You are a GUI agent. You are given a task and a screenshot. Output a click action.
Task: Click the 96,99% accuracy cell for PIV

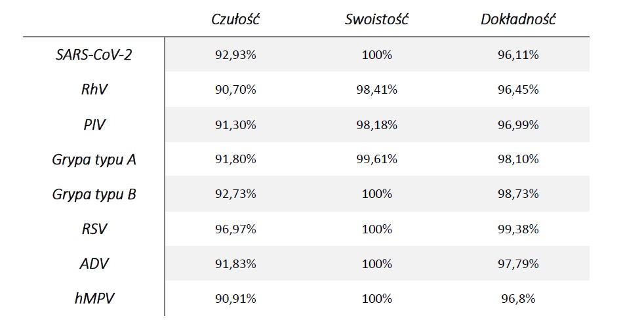click(518, 125)
